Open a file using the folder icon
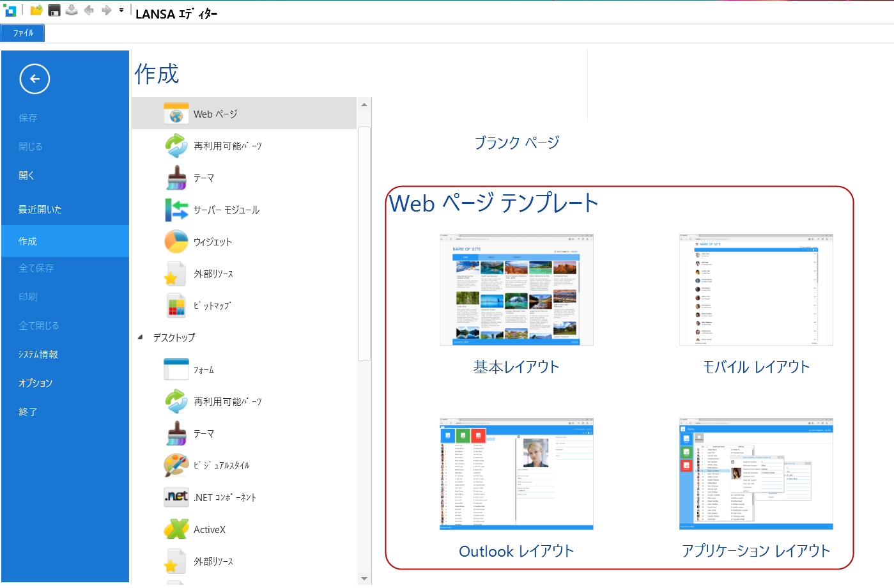Viewport: 894px width, 588px height. point(36,10)
